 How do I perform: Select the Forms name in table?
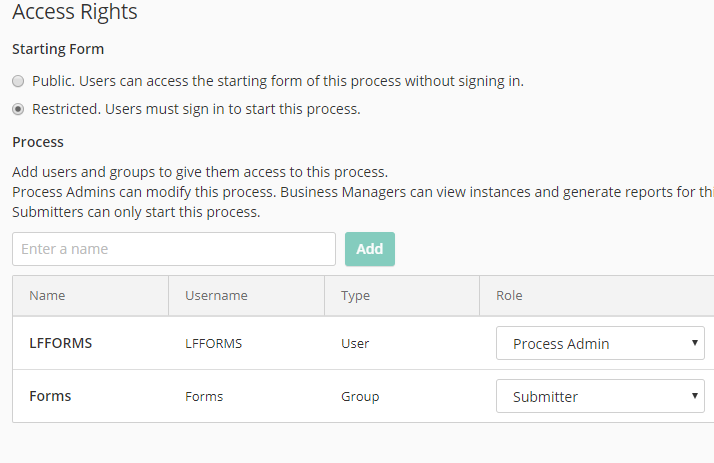[x=50, y=396]
